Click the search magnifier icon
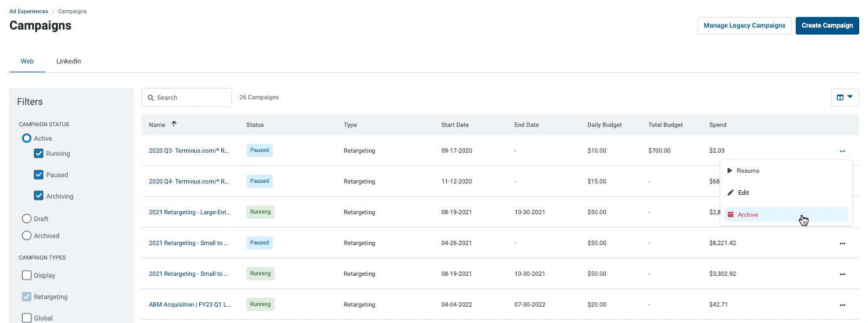The image size is (868, 323). 151,97
